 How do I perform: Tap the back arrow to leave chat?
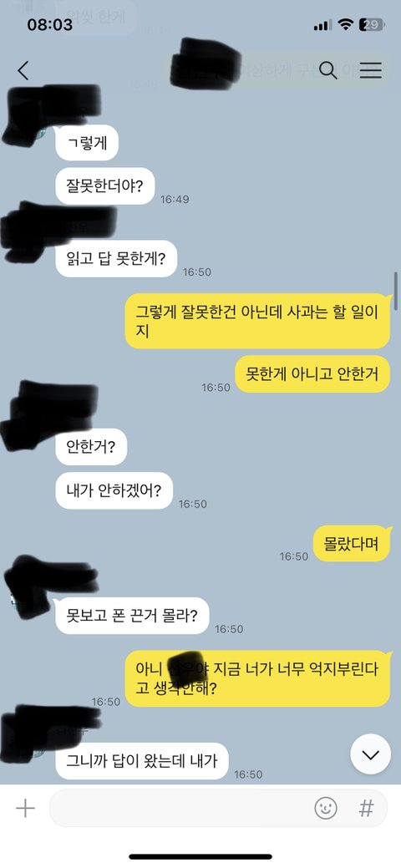point(23,71)
